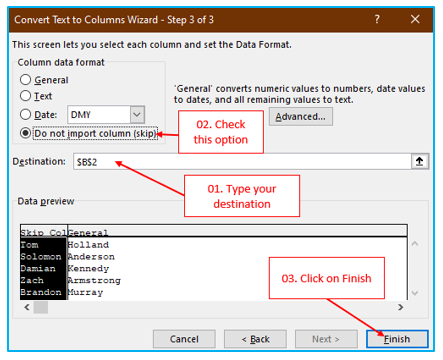Click 'Tom' in the data preview
The image size is (443, 360).
[29, 245]
